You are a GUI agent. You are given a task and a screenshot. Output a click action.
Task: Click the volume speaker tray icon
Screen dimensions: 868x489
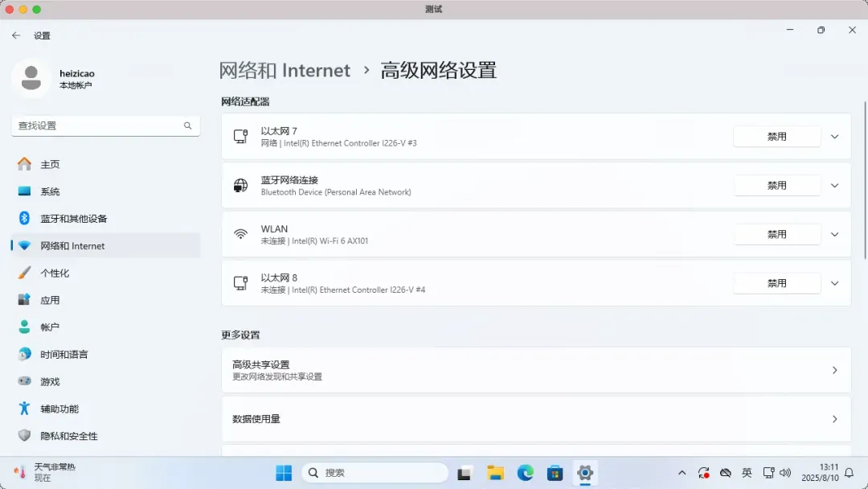pyautogui.click(x=785, y=473)
